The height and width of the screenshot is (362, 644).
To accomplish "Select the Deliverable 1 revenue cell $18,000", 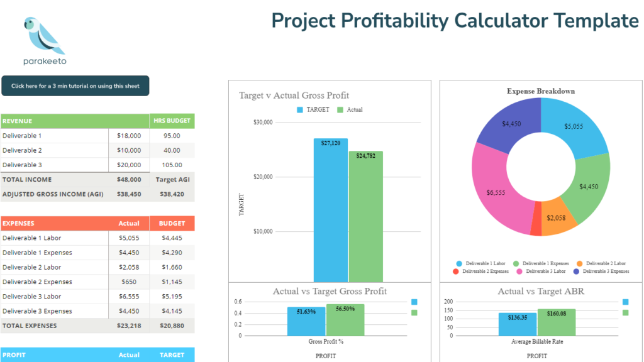I will click(129, 136).
